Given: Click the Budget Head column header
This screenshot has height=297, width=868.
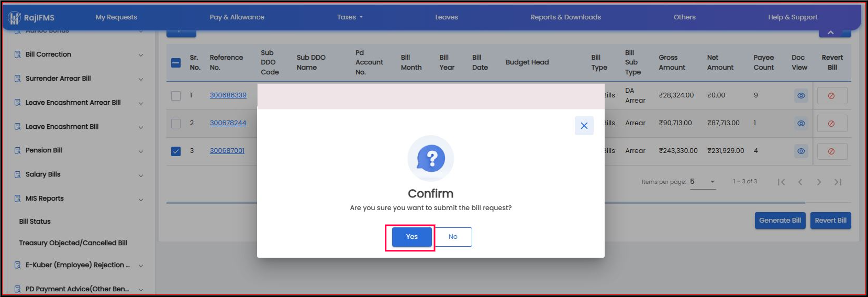Looking at the screenshot, I should point(527,62).
